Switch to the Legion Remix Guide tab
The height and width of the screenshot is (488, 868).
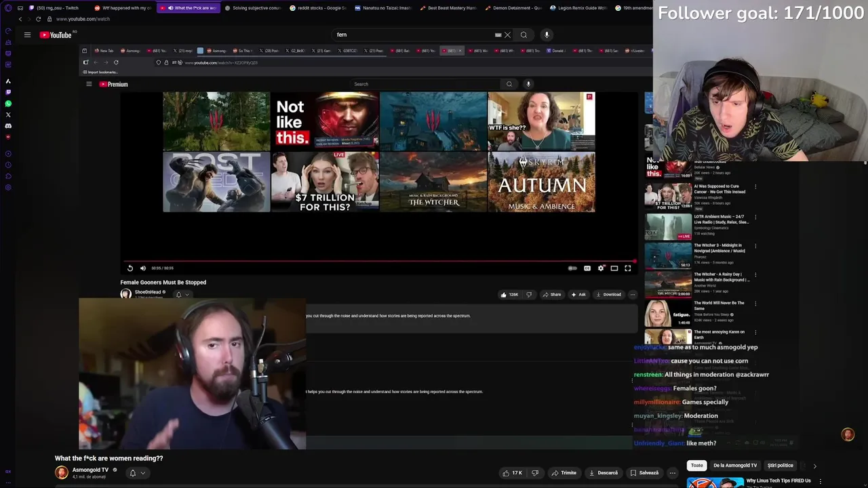coord(578,8)
